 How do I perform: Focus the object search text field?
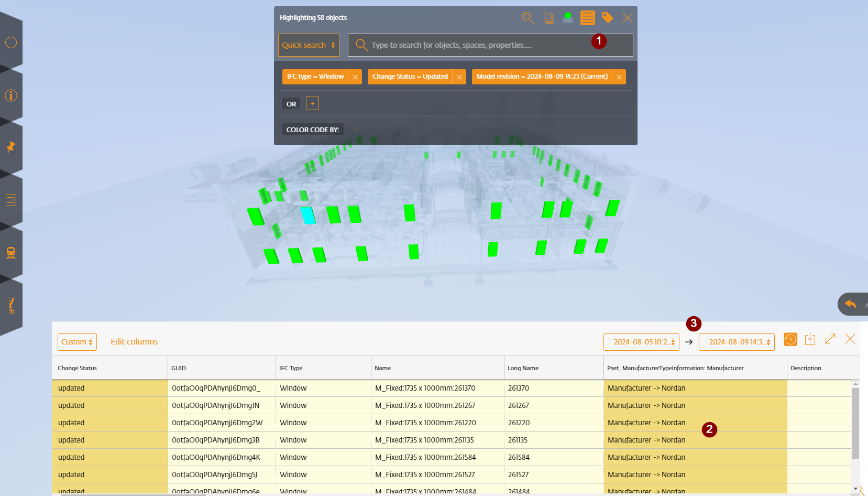pos(490,45)
